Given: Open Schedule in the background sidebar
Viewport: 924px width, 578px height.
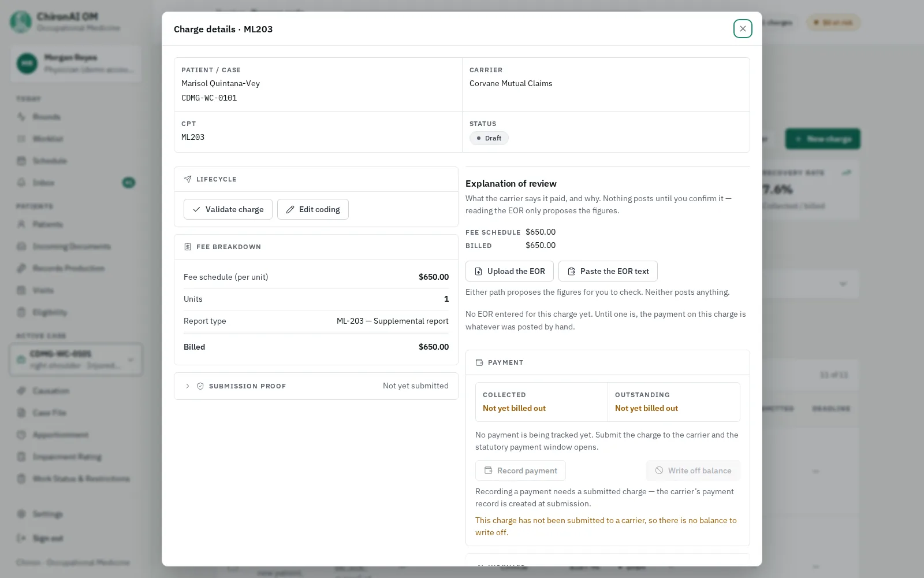Looking at the screenshot, I should 49,161.
